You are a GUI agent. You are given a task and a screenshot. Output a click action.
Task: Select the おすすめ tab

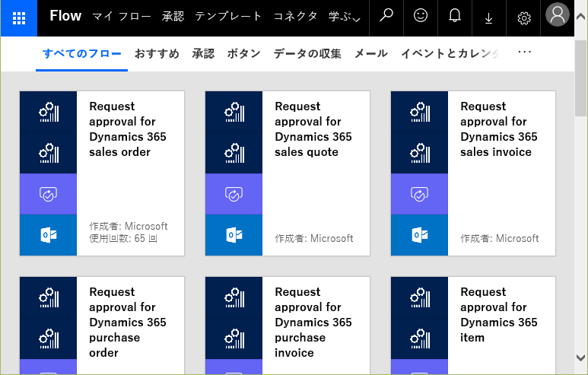click(157, 53)
